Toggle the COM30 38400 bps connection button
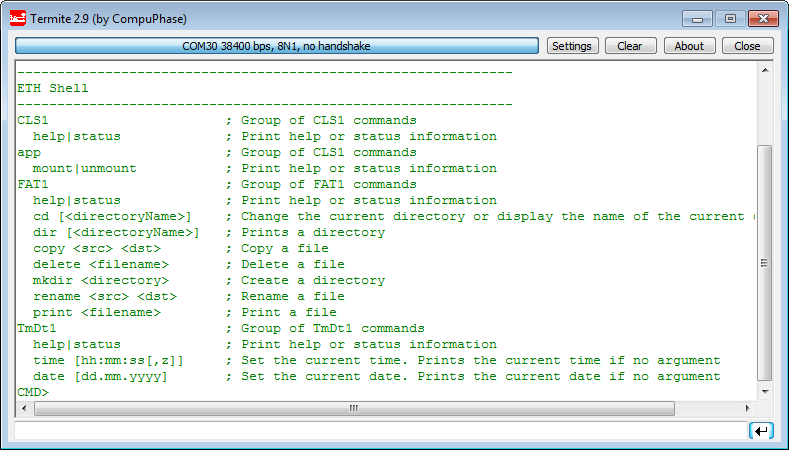 278,46
